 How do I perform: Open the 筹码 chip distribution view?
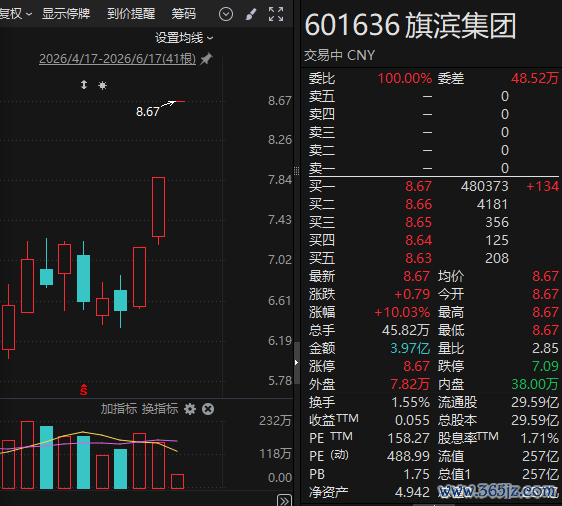(184, 14)
